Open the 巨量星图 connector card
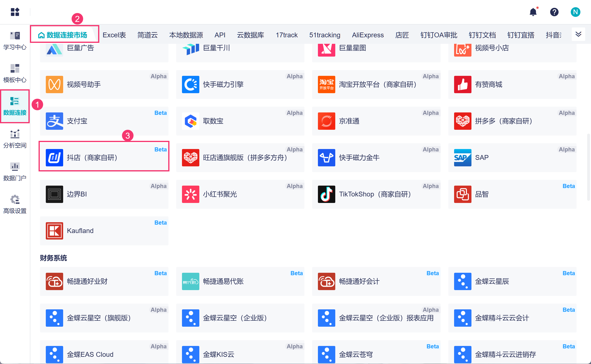Image resolution: width=591 pixels, height=364 pixels. coord(376,53)
